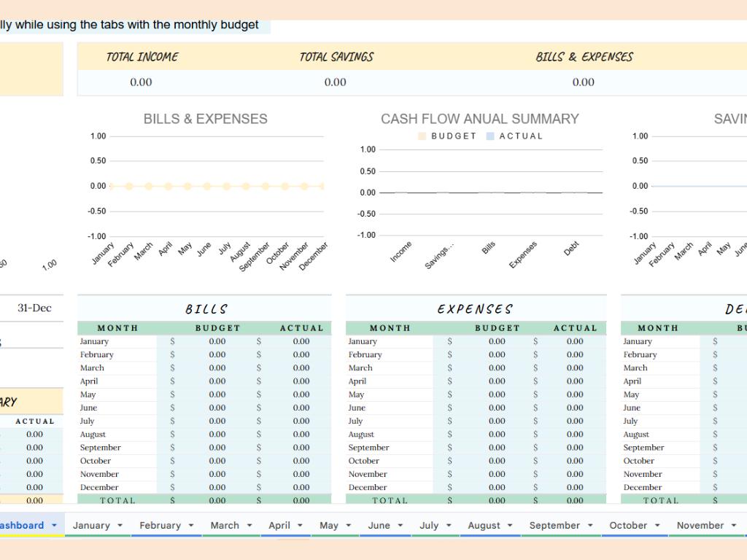This screenshot has width=747, height=560.
Task: Open the June sheet tab
Action: [x=379, y=525]
